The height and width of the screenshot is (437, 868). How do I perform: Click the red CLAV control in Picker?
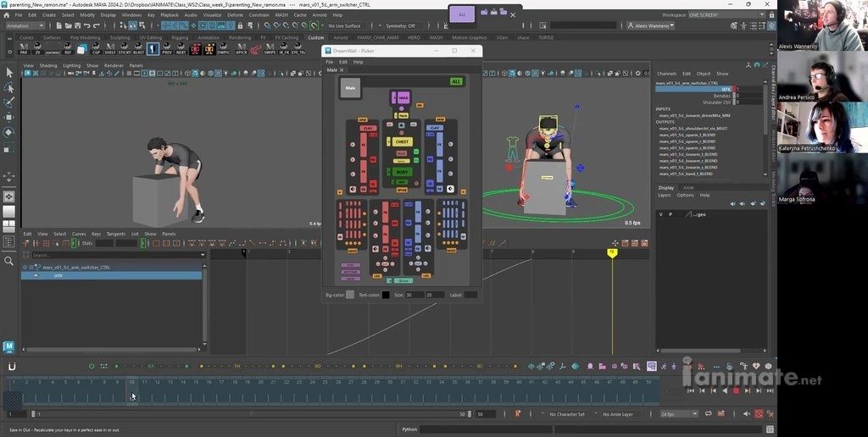point(368,129)
